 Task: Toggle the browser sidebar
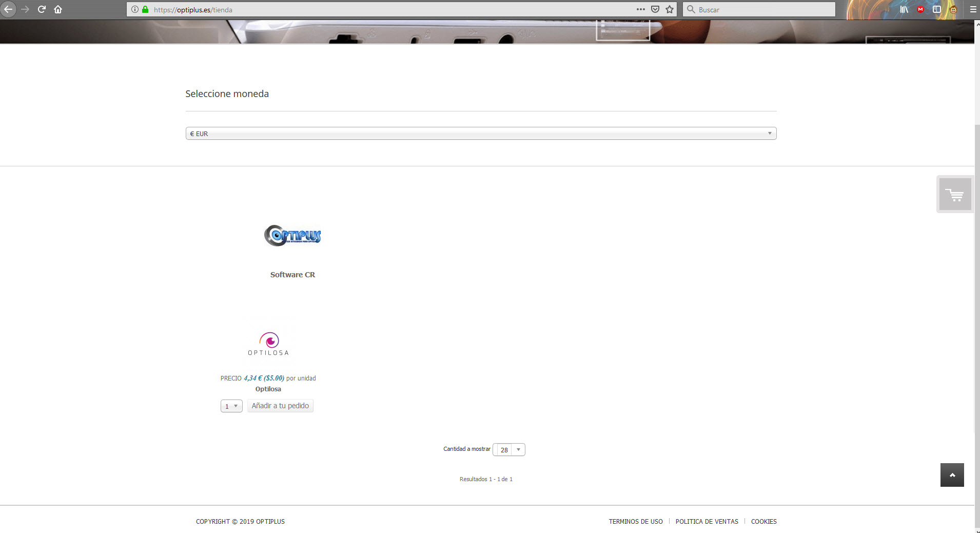937,9
